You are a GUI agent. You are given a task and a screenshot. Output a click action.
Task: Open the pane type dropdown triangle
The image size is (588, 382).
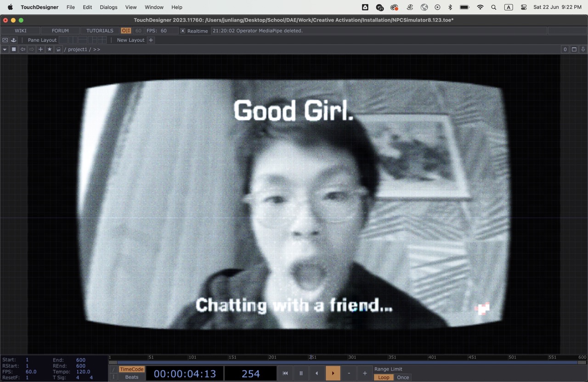5,49
